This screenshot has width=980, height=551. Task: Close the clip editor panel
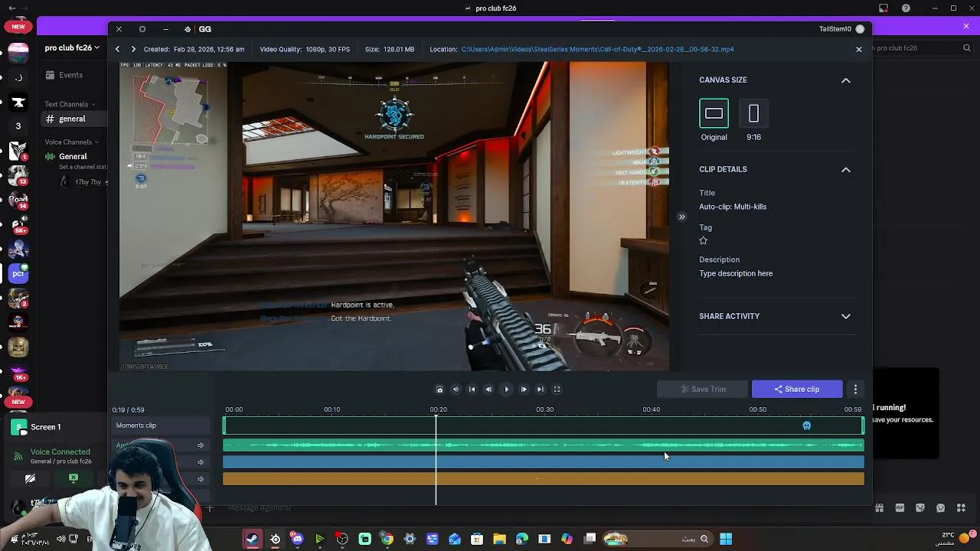coord(859,49)
